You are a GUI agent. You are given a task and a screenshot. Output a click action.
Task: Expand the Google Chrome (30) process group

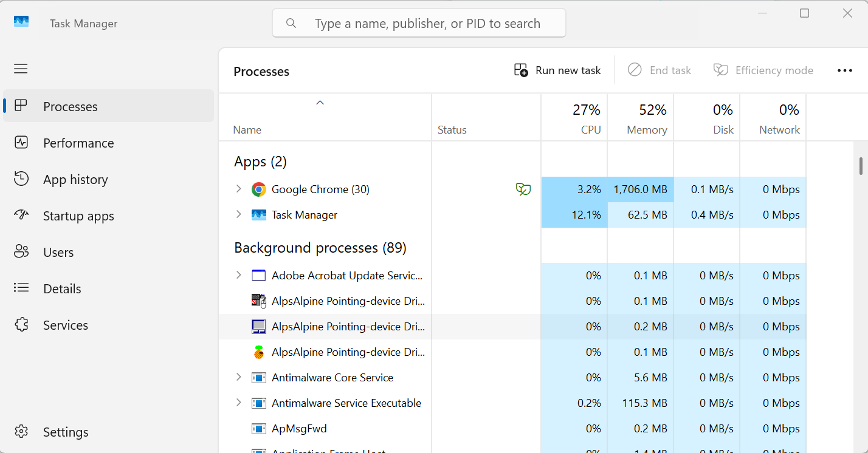click(x=239, y=189)
